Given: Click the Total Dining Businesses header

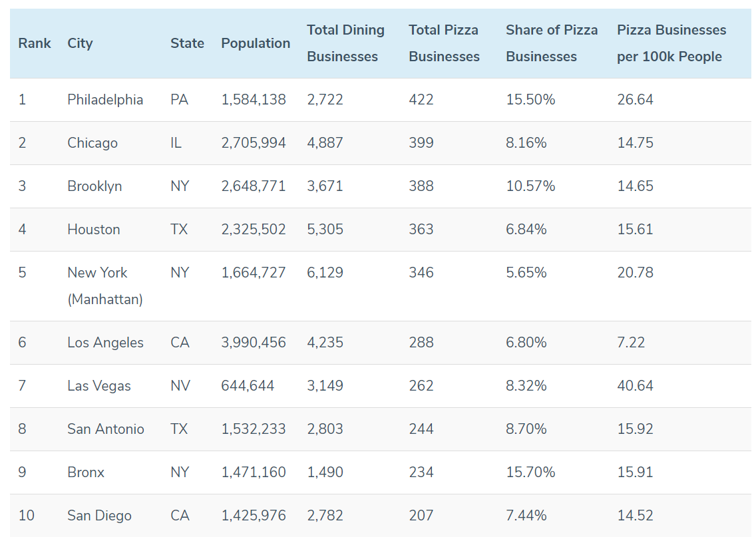Looking at the screenshot, I should 345,43.
